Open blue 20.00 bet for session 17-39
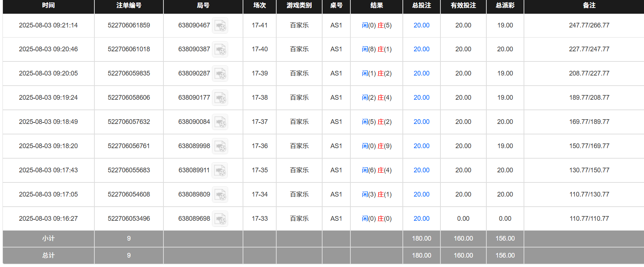 (x=421, y=73)
